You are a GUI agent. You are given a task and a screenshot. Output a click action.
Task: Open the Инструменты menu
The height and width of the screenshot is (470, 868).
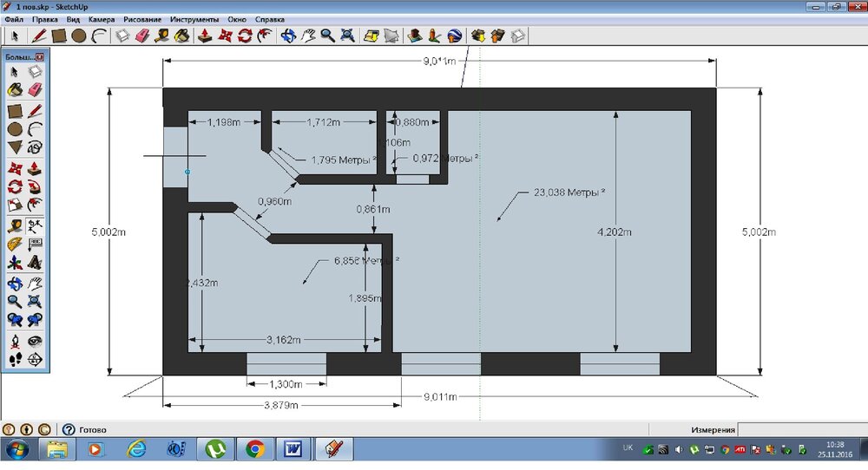click(194, 18)
